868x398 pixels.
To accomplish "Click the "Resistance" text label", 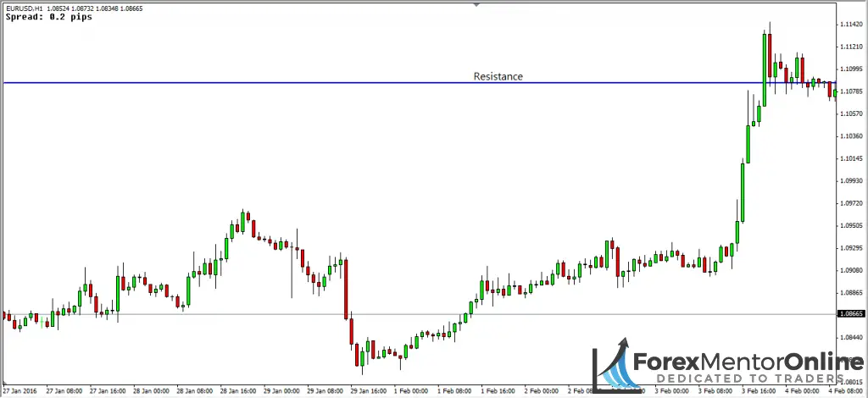I will click(498, 76).
